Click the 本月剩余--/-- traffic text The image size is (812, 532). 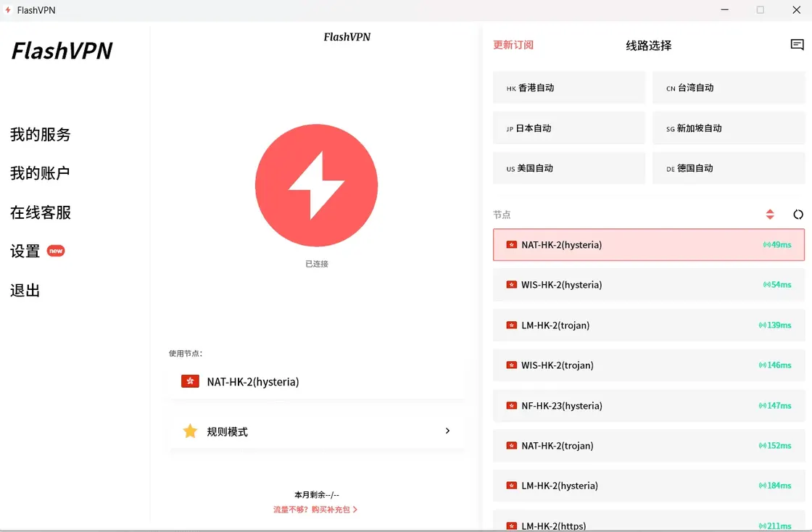(x=316, y=495)
